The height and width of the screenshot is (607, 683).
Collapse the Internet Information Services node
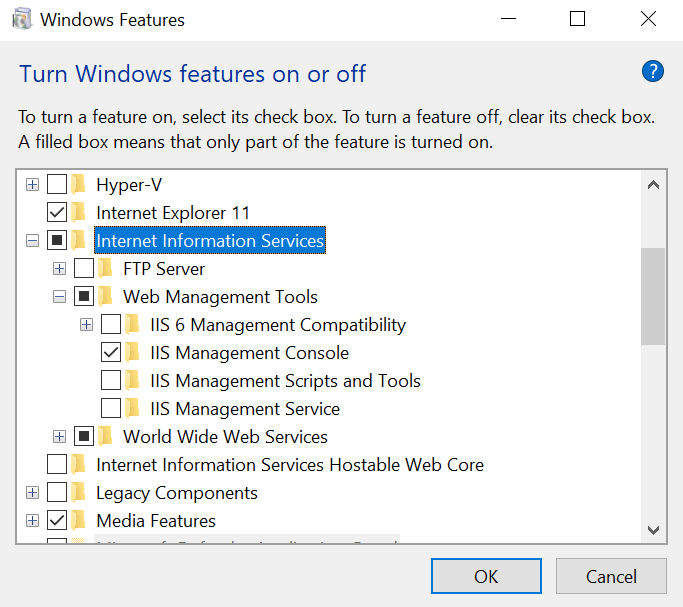point(32,241)
